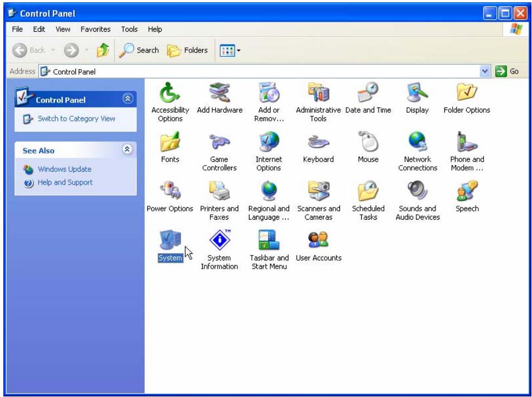Go up one folder level
The height and width of the screenshot is (397, 532).
[x=103, y=50]
